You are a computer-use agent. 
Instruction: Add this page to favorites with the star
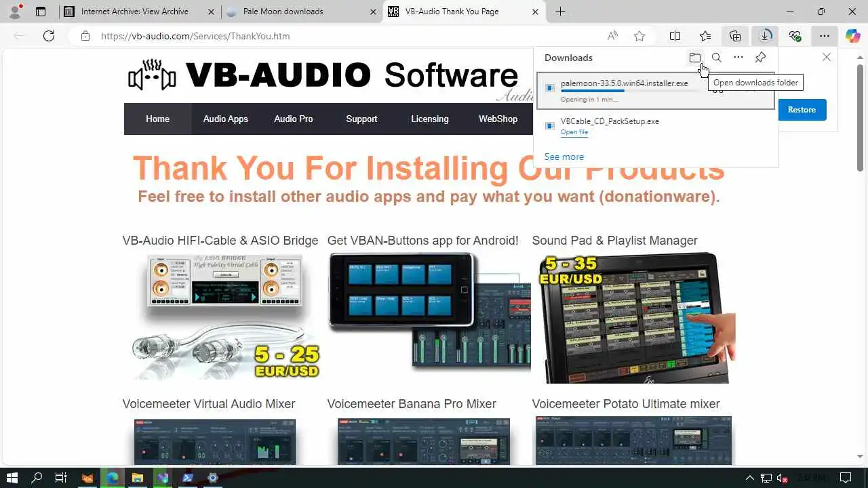(x=639, y=36)
